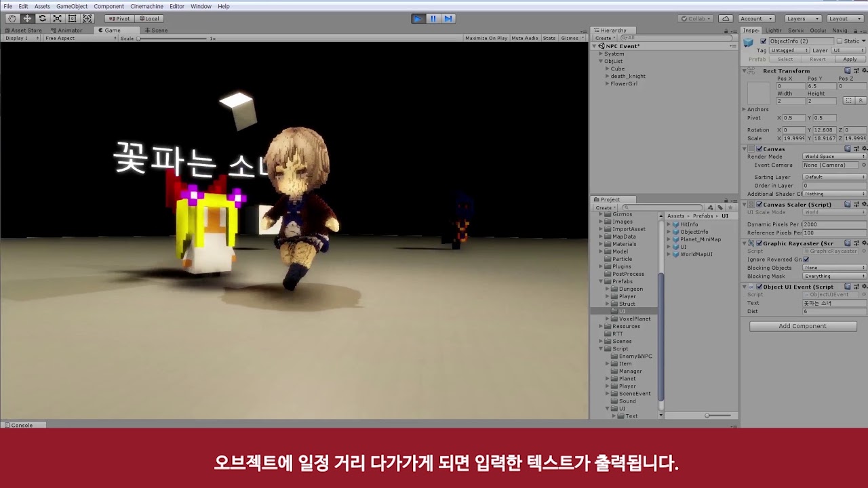Click search-by-type icon in Project panel

tap(710, 207)
